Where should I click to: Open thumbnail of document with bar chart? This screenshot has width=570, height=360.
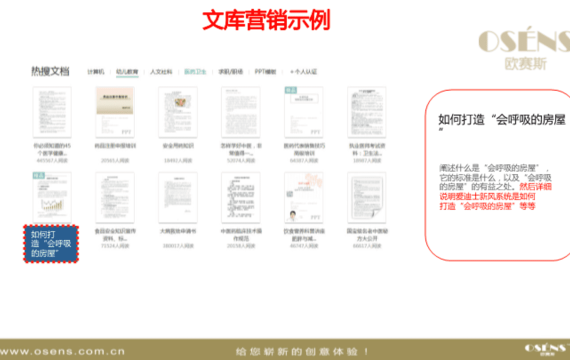tap(52, 197)
